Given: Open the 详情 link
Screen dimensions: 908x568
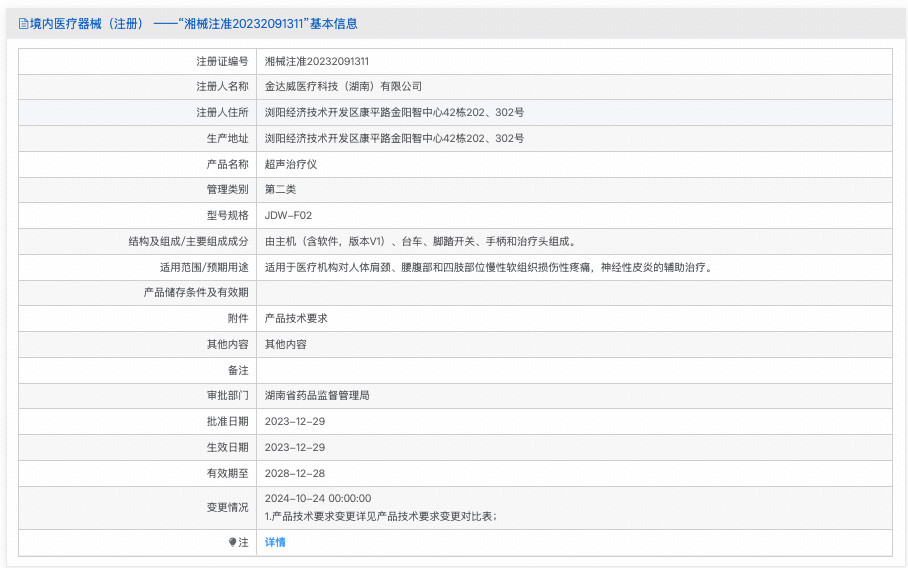Looking at the screenshot, I should 275,542.
